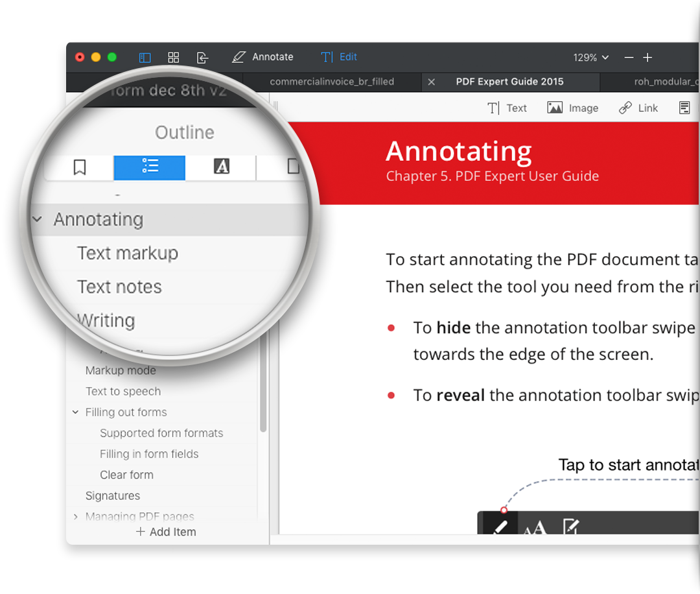Select Managing PDF pages outline item

pyautogui.click(x=140, y=517)
